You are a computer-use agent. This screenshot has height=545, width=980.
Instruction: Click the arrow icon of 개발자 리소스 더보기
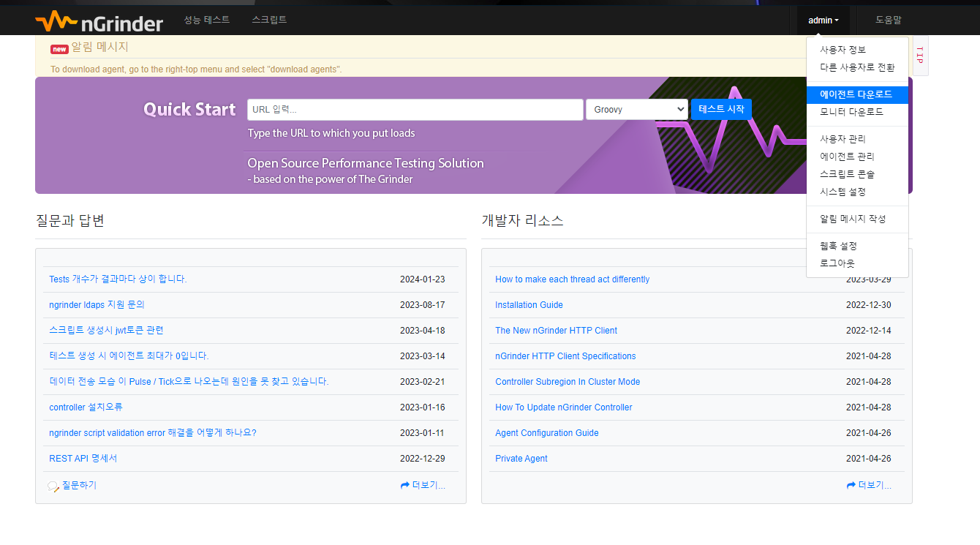click(851, 485)
